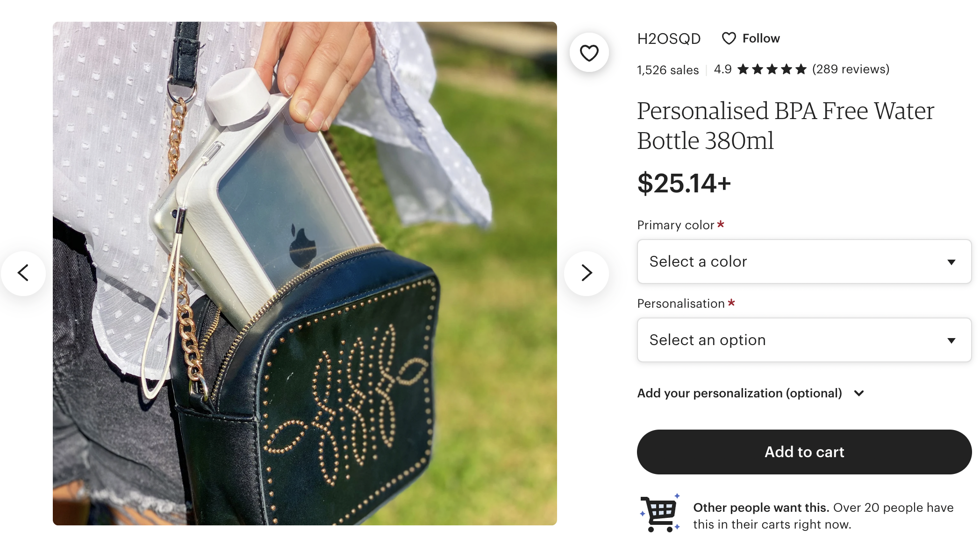View the 289 reviews

(851, 69)
